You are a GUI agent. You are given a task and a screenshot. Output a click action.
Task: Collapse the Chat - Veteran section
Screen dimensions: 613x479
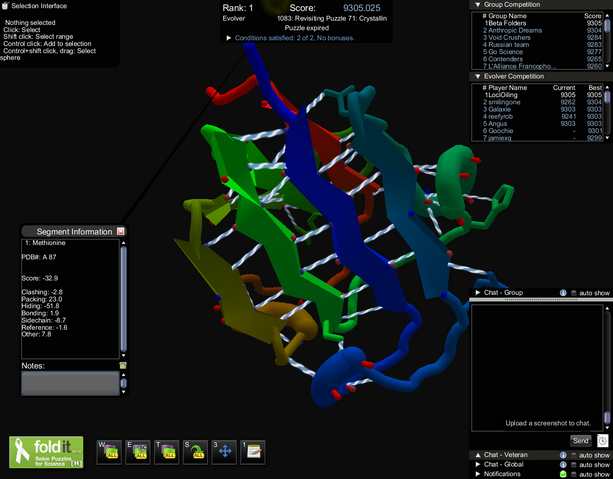tap(477, 455)
